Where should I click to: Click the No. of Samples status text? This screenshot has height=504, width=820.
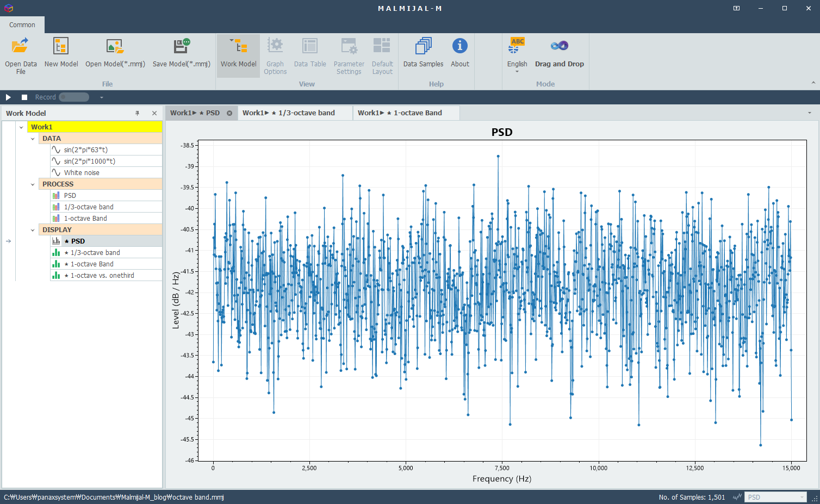pos(692,497)
